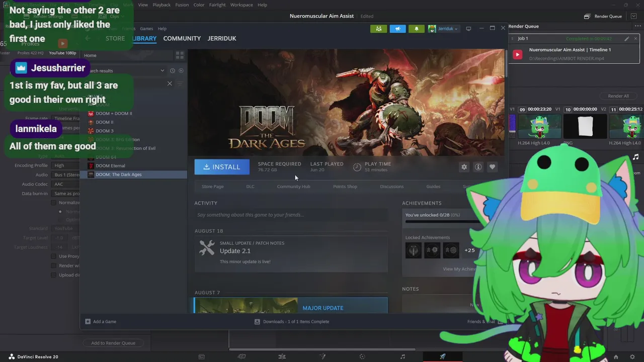Open advanced filter icon beside search
Viewport: 644px width, 362px height.
pyautogui.click(x=180, y=83)
